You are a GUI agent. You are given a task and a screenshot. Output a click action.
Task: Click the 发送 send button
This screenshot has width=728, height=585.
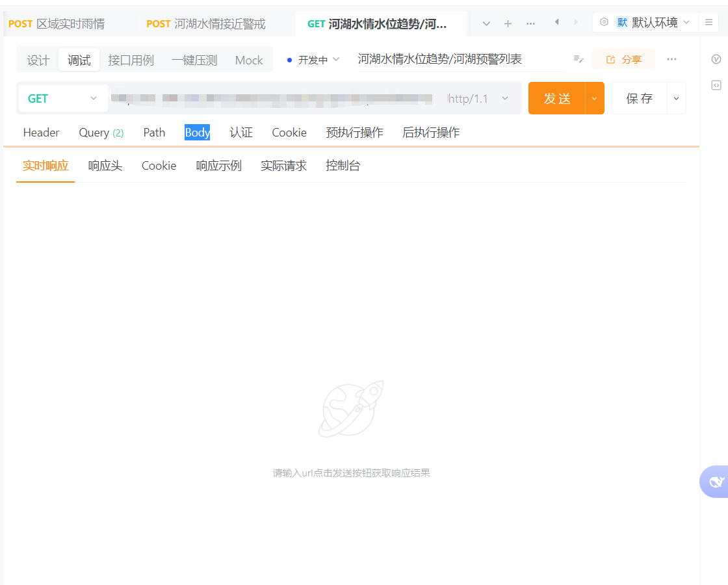tap(556, 98)
